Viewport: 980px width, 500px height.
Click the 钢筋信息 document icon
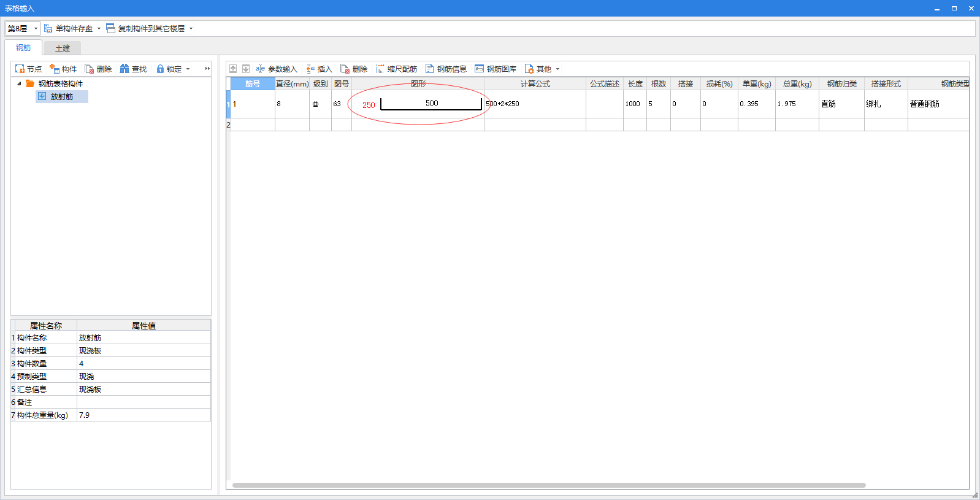point(429,69)
